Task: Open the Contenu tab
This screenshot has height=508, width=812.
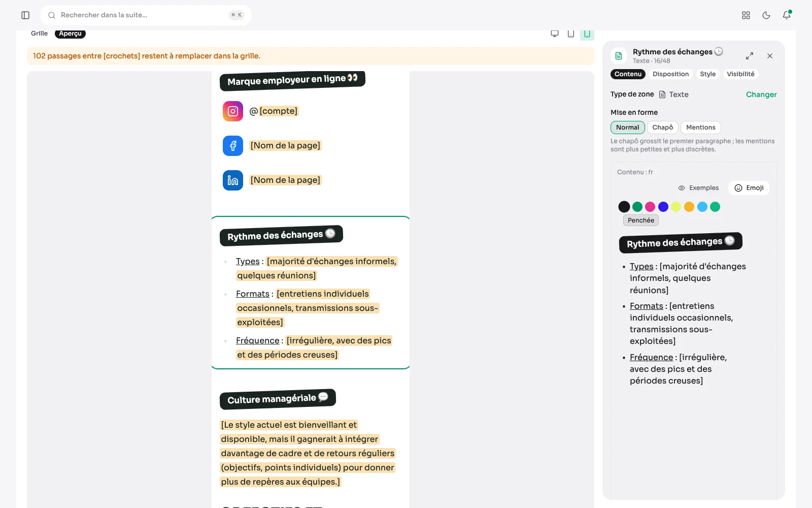Action: [x=628, y=74]
